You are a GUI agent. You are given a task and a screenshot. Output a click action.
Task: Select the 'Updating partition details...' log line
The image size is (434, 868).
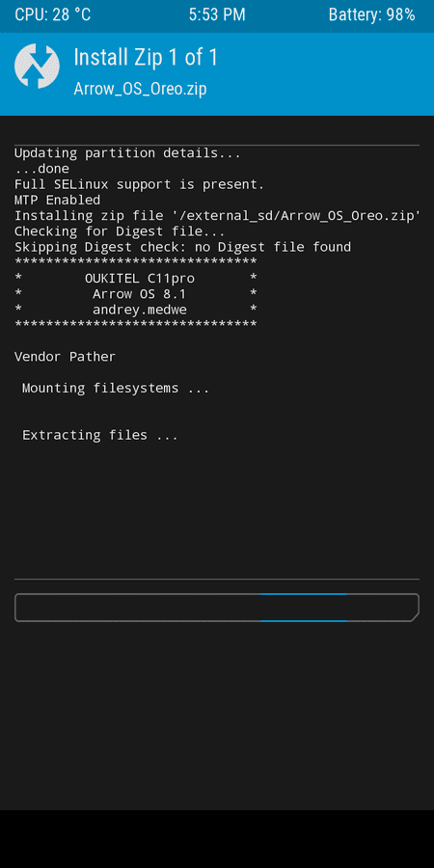(x=128, y=153)
